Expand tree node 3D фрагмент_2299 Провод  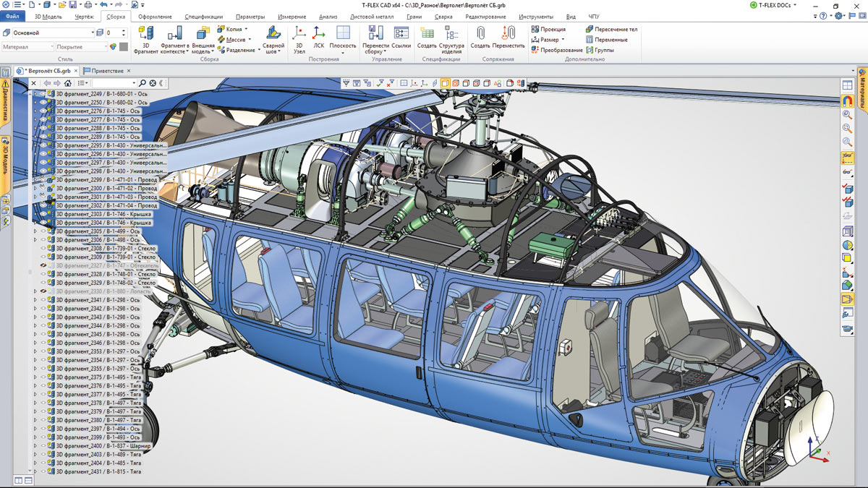point(35,179)
